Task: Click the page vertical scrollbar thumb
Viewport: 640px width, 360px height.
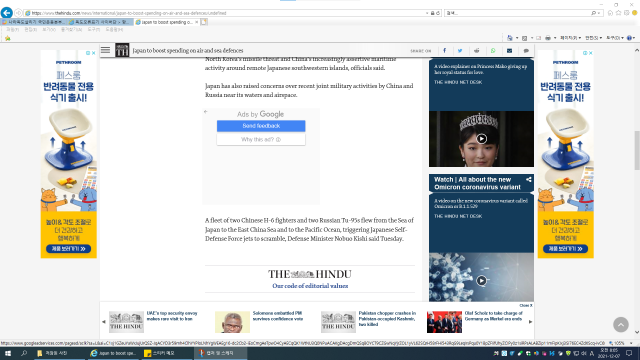Action: click(x=637, y=150)
